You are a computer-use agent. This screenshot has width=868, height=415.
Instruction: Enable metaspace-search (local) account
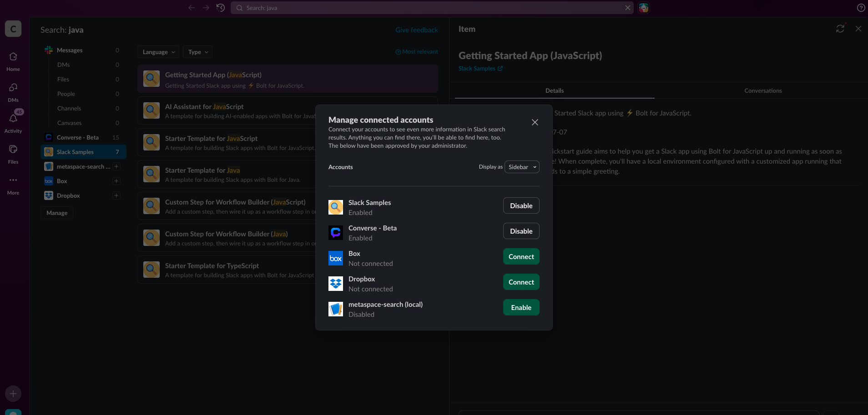click(x=521, y=307)
